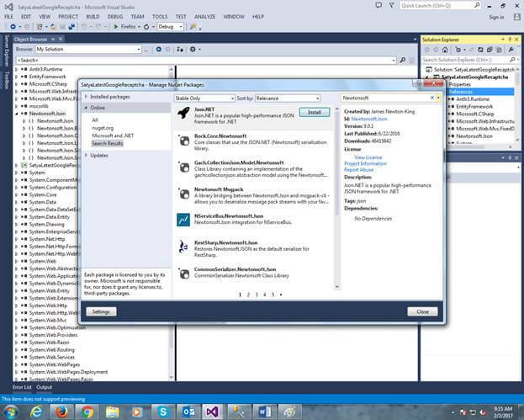Open the TOOLS menu
The width and height of the screenshot is (524, 420).
tap(160, 16)
